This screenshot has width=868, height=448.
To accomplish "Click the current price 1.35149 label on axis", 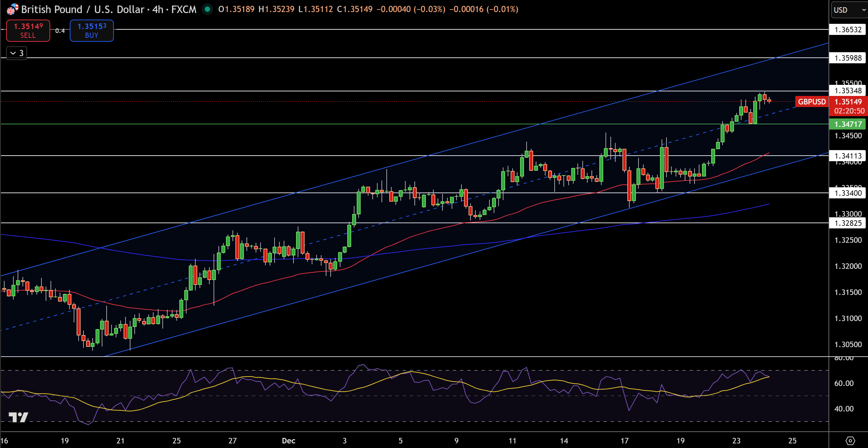I will (x=848, y=102).
